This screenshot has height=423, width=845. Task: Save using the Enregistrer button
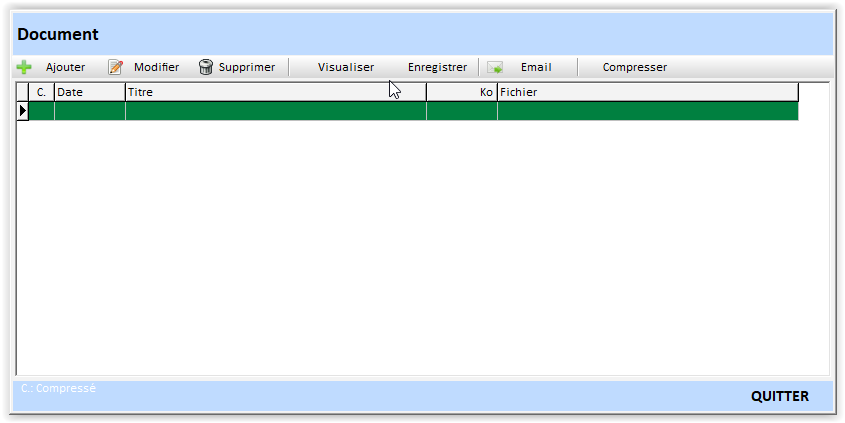pyautogui.click(x=437, y=67)
